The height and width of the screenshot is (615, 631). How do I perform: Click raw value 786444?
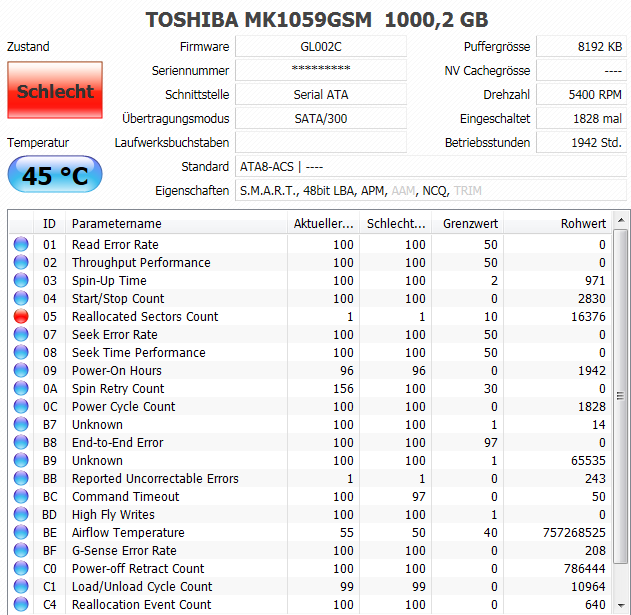[584, 568]
